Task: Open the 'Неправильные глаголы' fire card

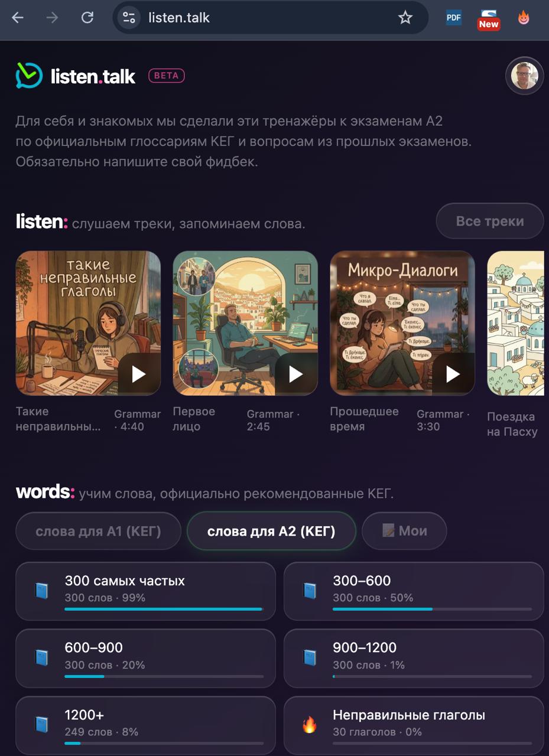Action: pyautogui.click(x=414, y=725)
